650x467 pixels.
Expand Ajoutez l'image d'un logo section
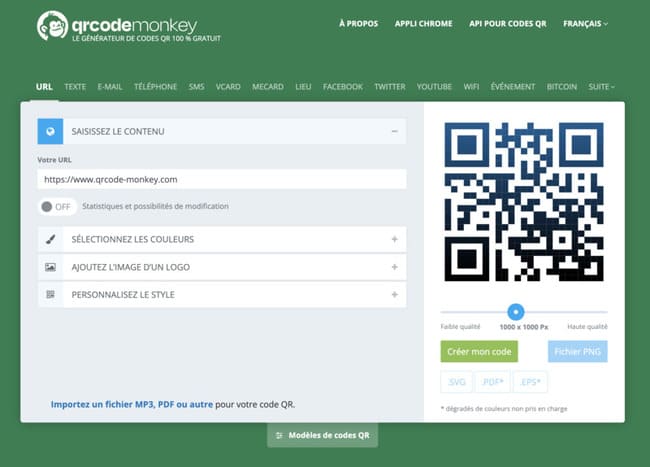tap(394, 267)
